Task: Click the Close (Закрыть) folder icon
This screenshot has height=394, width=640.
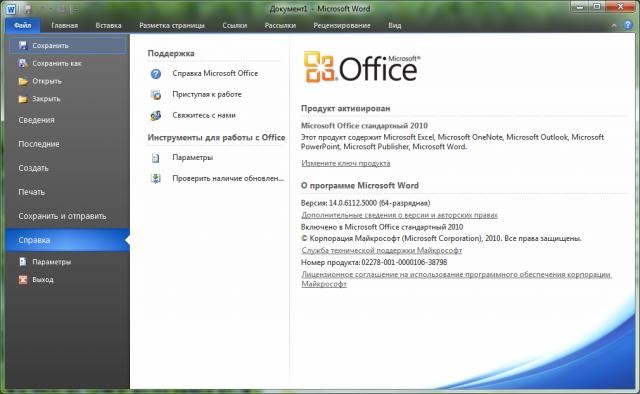Action: [x=23, y=99]
